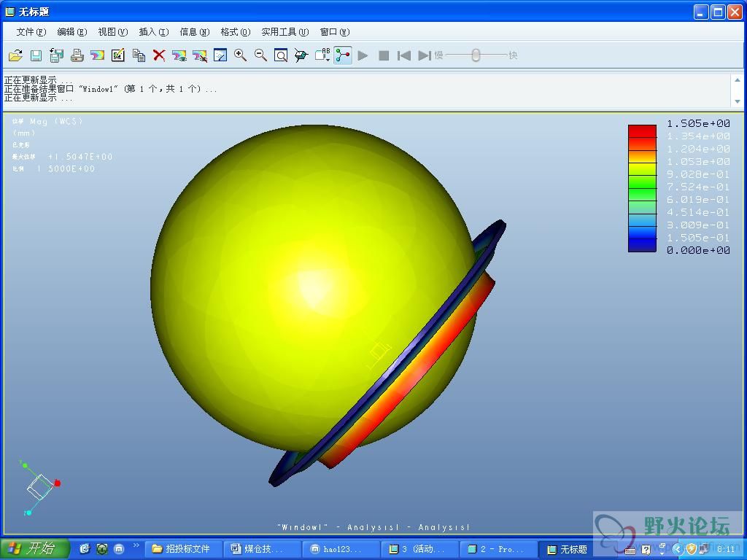Open the 编辑(E) menu
This screenshot has width=747, height=560.
tap(72, 32)
